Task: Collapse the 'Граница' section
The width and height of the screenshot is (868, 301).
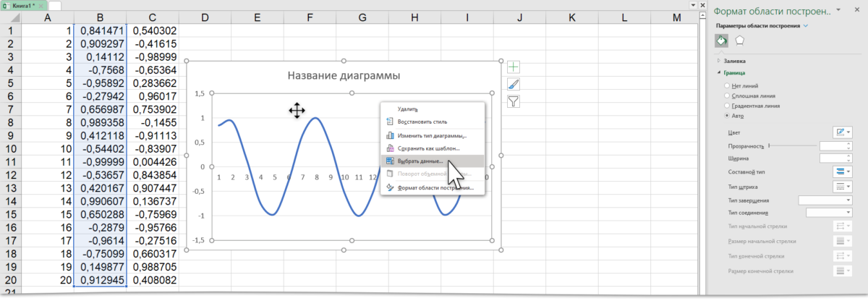Action: click(734, 72)
